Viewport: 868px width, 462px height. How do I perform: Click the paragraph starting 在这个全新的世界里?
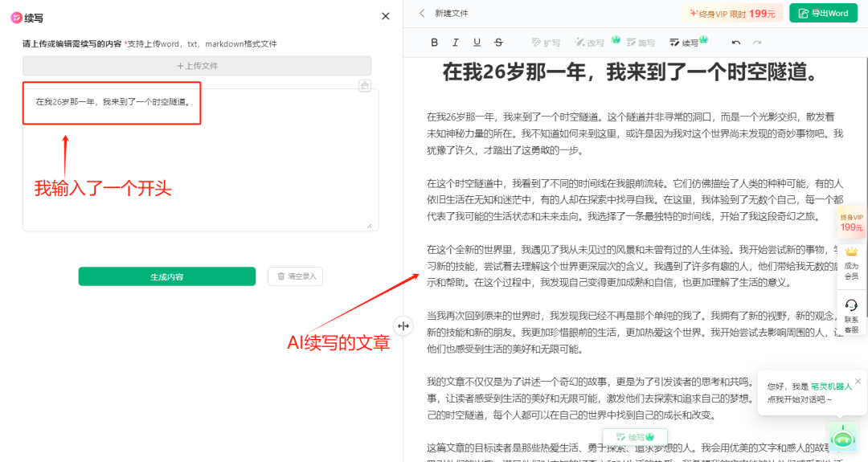[x=635, y=266]
